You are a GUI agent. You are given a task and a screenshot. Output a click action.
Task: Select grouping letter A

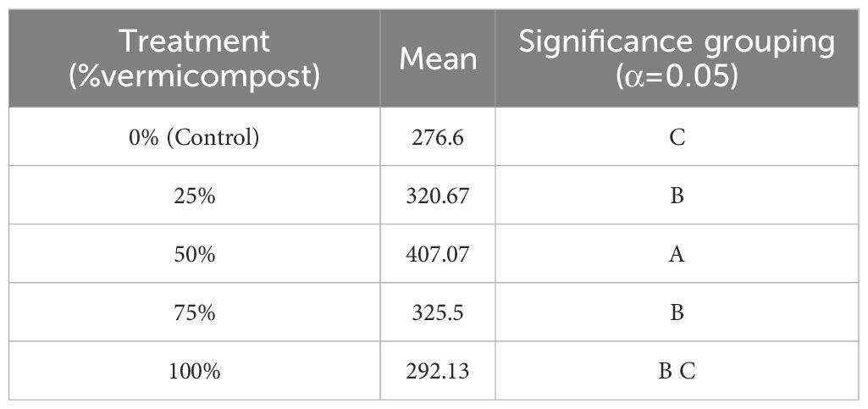click(x=677, y=255)
